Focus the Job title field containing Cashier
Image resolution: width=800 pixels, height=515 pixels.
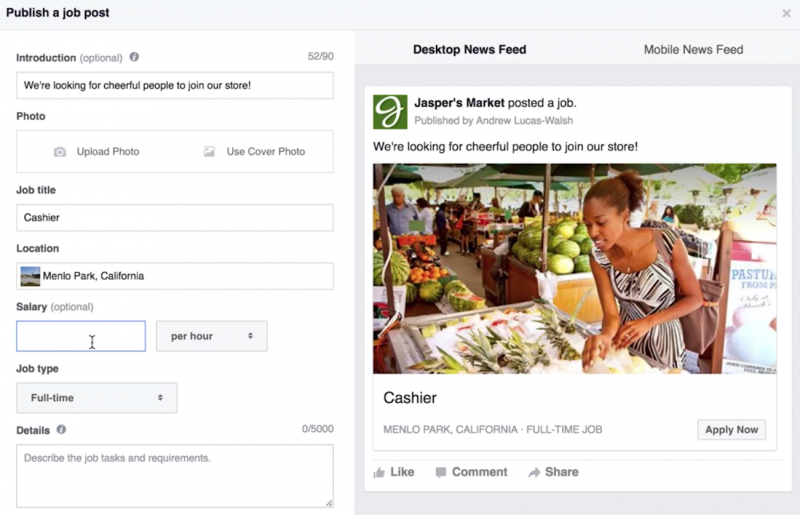(x=175, y=218)
